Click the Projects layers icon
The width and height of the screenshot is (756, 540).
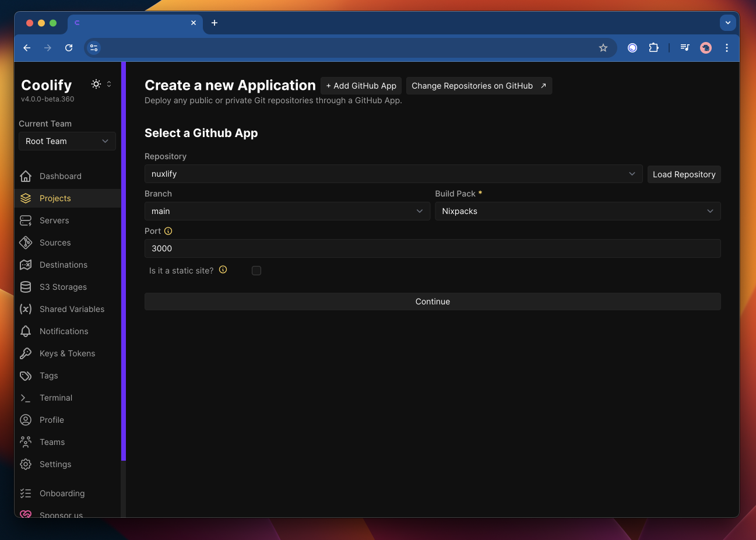click(x=26, y=198)
